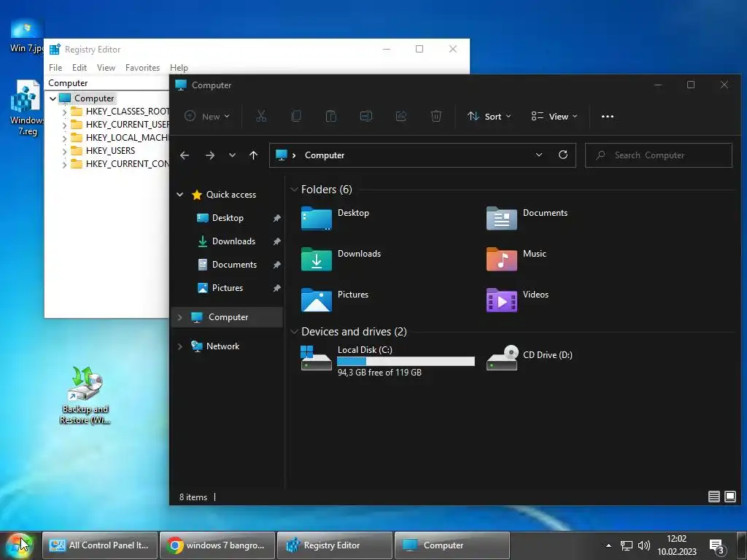Open the See more three-dots menu

pos(608,116)
